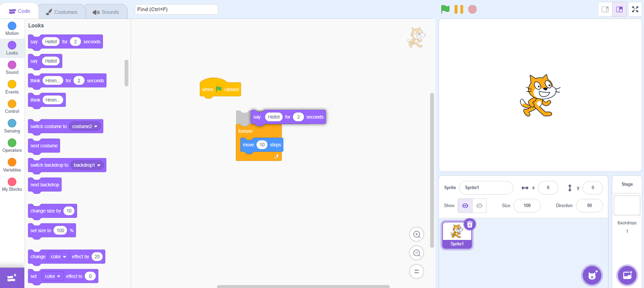The height and width of the screenshot is (288, 644).
Task: Hide Sprite1 using the crossed-eye toggle
Action: (x=480, y=205)
